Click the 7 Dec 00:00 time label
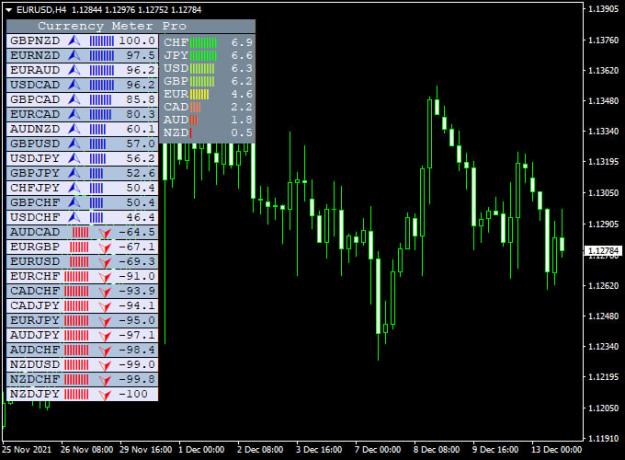The image size is (625, 460). point(378,450)
